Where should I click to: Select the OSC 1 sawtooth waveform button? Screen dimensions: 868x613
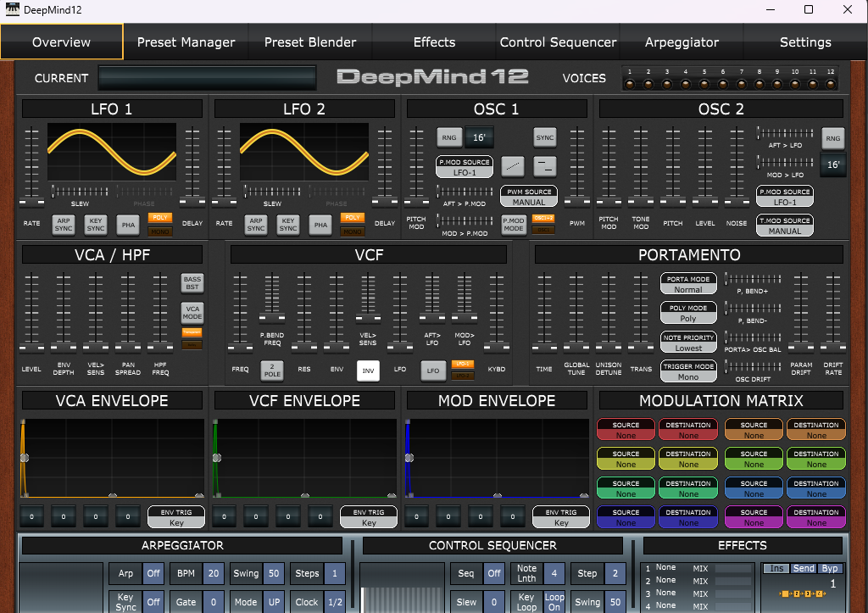tap(513, 165)
